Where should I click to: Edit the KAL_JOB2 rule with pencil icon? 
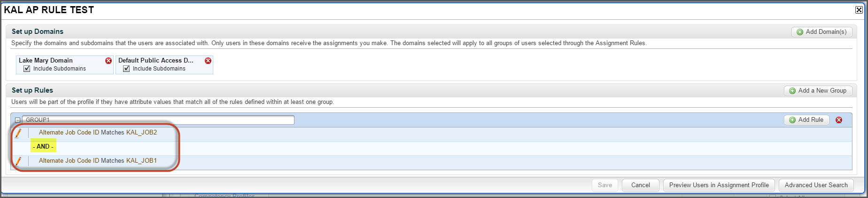coord(18,133)
